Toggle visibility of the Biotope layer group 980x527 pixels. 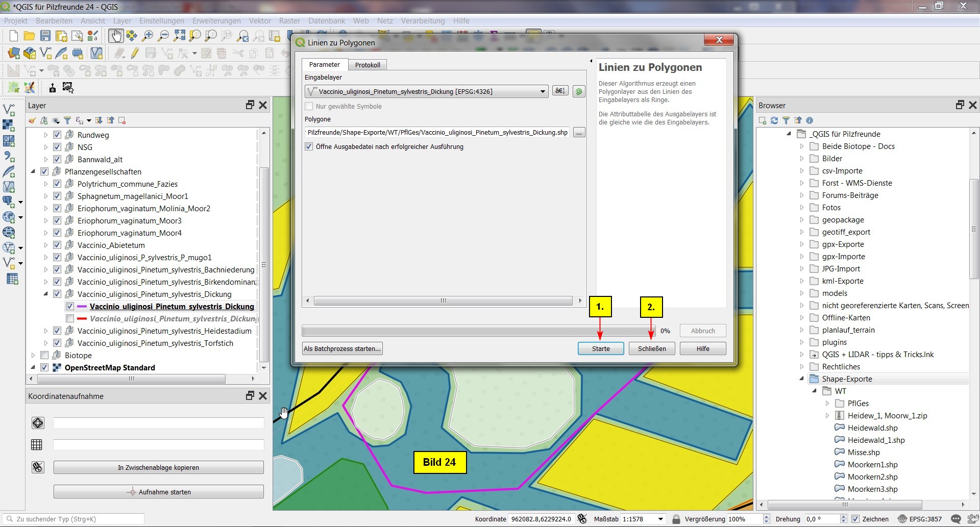pyautogui.click(x=44, y=356)
